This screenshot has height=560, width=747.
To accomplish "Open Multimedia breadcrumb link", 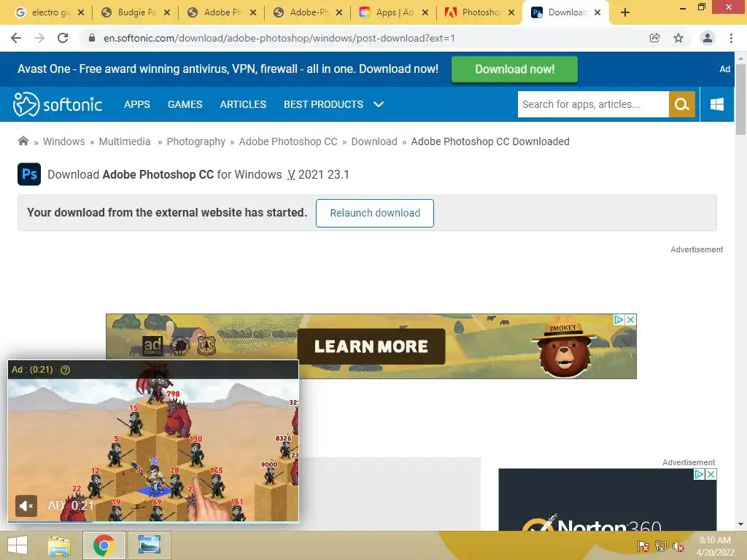I will coord(124,141).
